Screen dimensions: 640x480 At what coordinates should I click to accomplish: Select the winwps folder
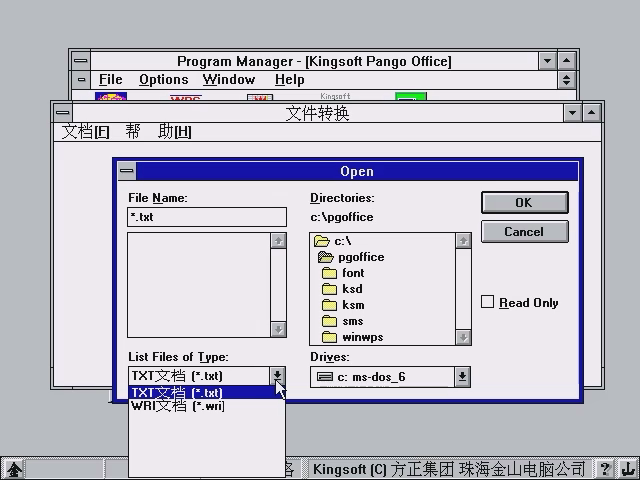[352, 337]
